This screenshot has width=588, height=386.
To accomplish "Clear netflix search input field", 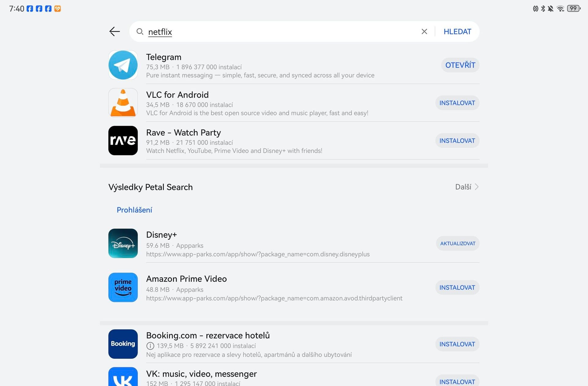I will [x=424, y=31].
